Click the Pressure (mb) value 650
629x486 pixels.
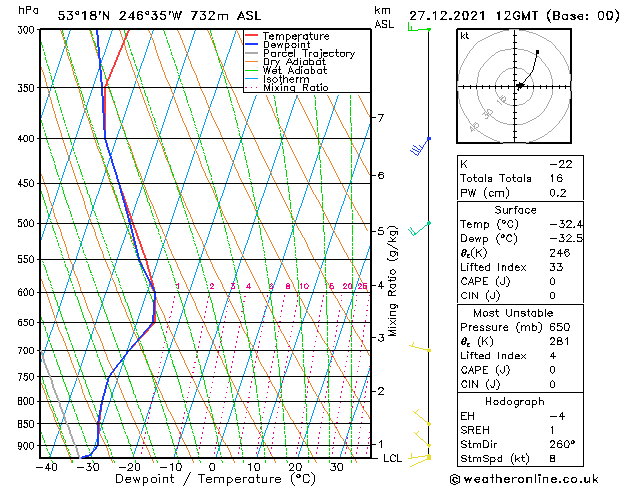560,327
